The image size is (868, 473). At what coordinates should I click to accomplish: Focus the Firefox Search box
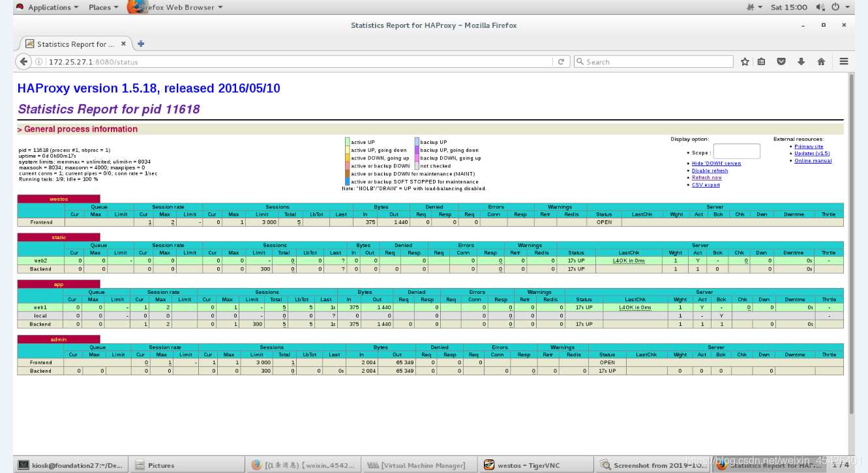pos(653,62)
